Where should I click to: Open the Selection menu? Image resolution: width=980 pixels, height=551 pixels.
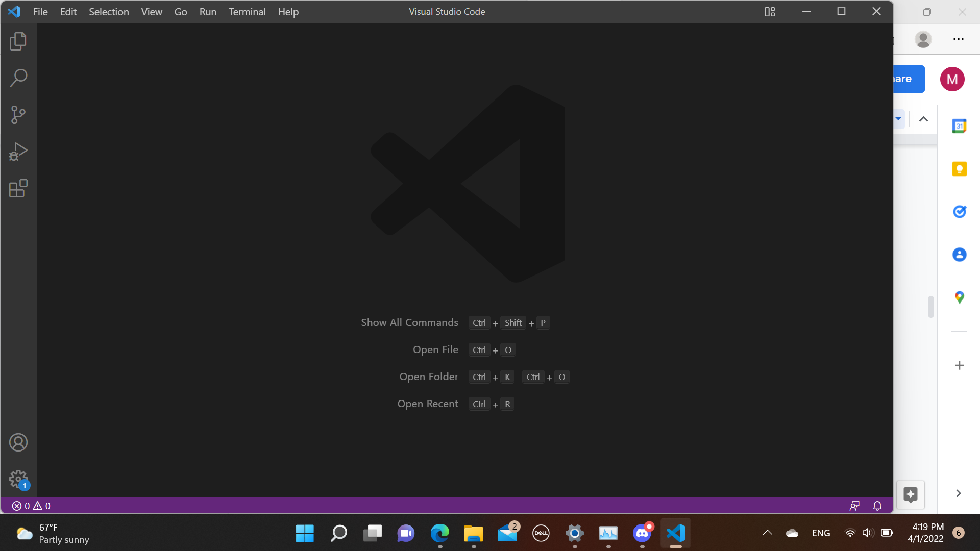pos(109,12)
